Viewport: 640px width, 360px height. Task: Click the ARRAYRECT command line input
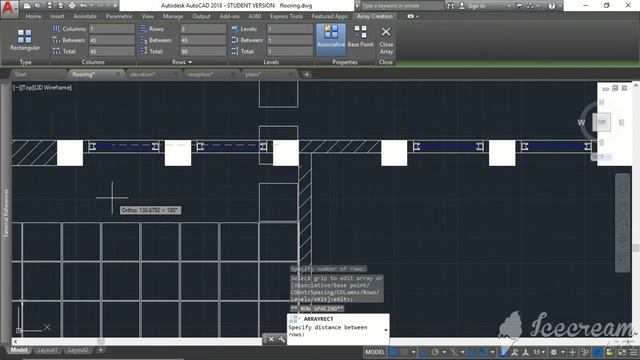click(338, 330)
